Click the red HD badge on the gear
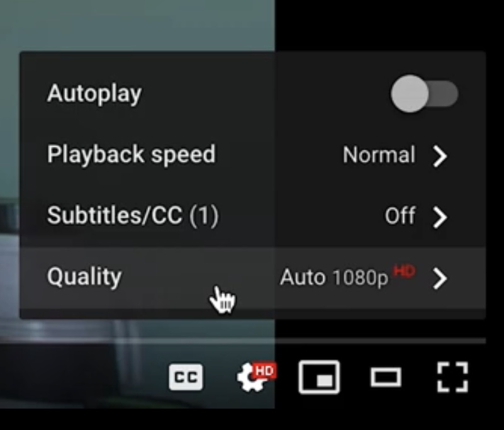The height and width of the screenshot is (430, 504). click(264, 371)
